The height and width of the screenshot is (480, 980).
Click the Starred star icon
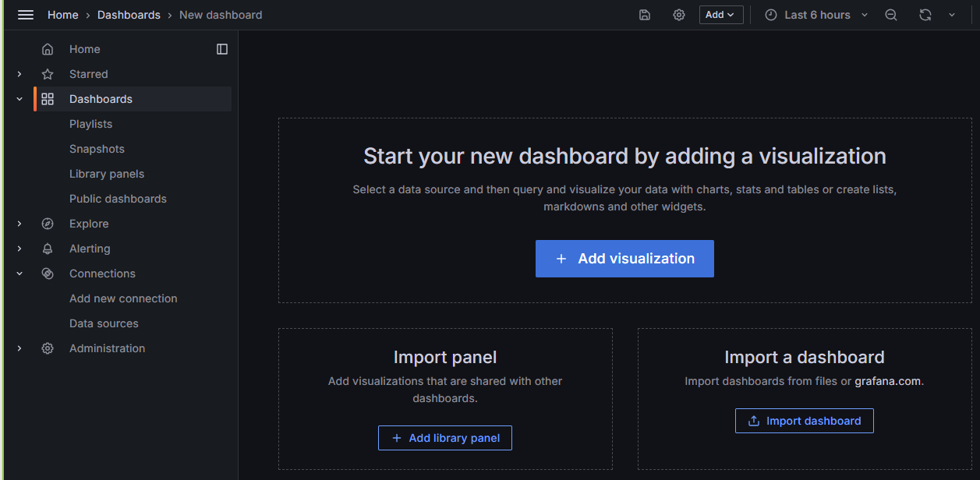[48, 74]
